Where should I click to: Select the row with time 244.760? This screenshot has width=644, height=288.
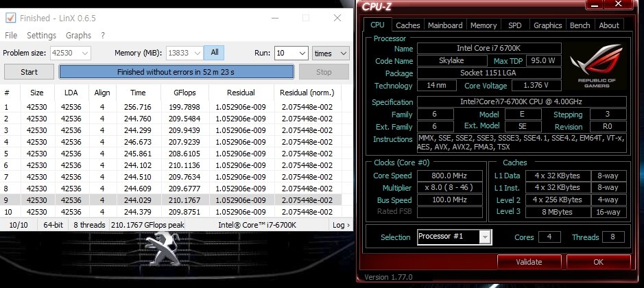coord(171,119)
